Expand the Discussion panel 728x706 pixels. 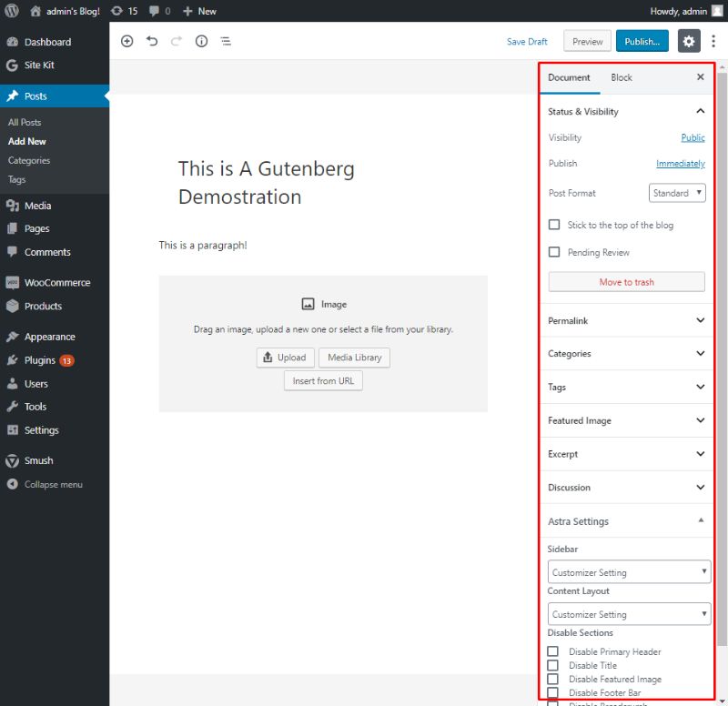click(626, 488)
